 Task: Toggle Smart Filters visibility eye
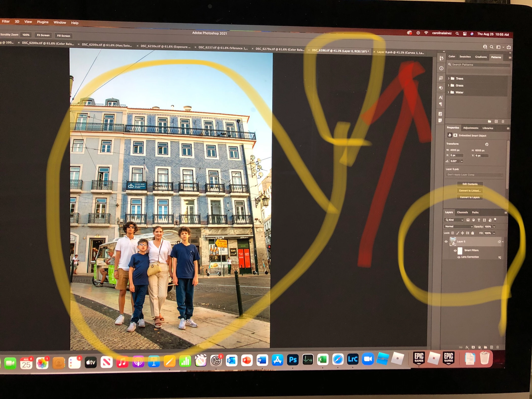point(455,250)
